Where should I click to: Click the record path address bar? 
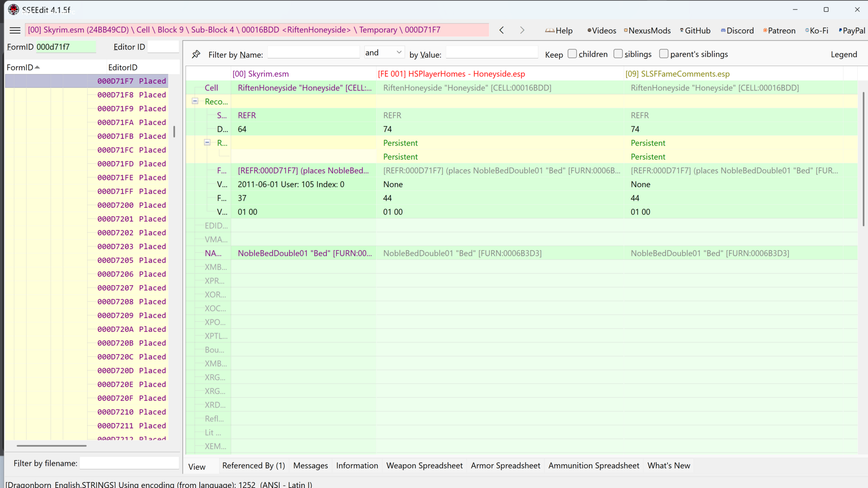257,30
